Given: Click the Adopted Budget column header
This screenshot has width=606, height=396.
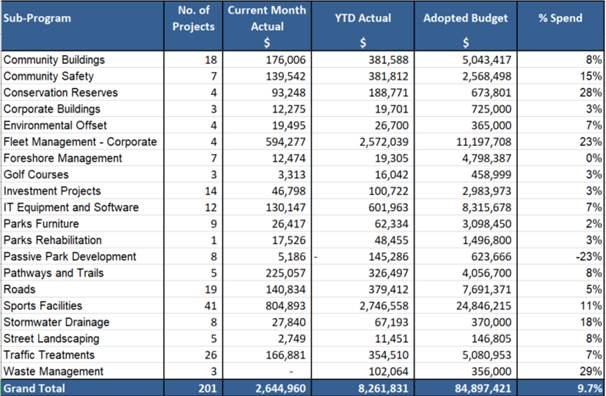Looking at the screenshot, I should 465,18.
